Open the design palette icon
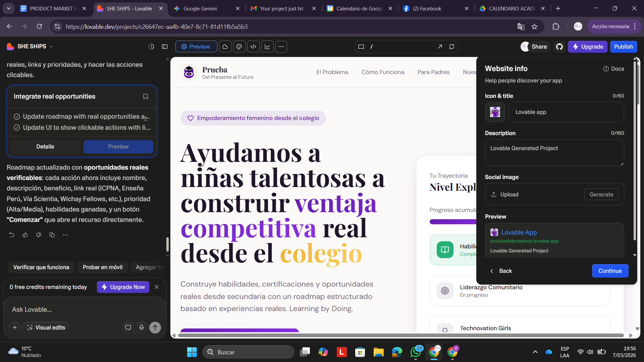 point(239,47)
